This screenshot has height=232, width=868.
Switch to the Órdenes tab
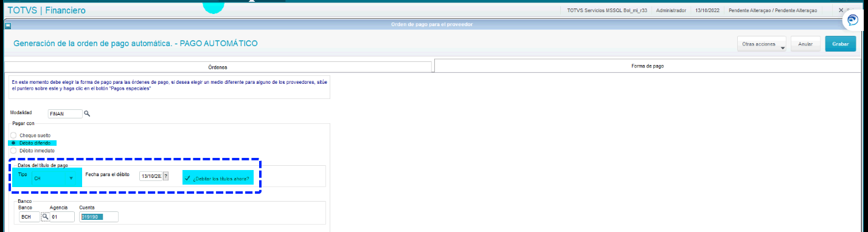point(218,66)
